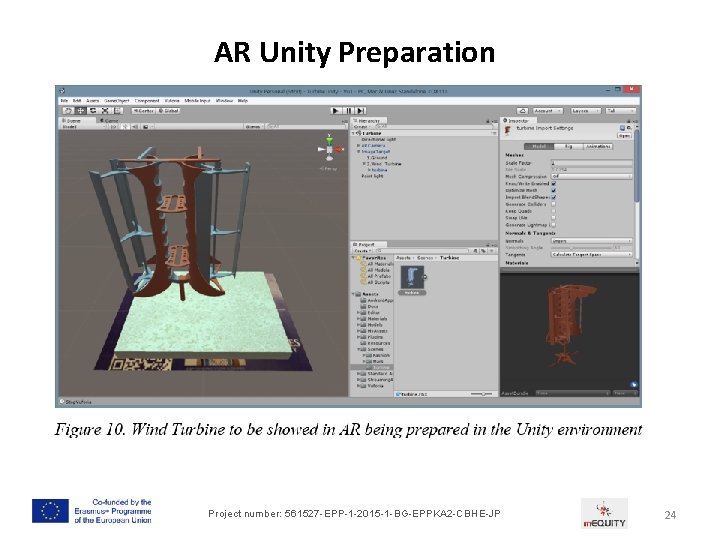Open the Layers dropdown
Screen dimensions: 720x540
click(585, 111)
